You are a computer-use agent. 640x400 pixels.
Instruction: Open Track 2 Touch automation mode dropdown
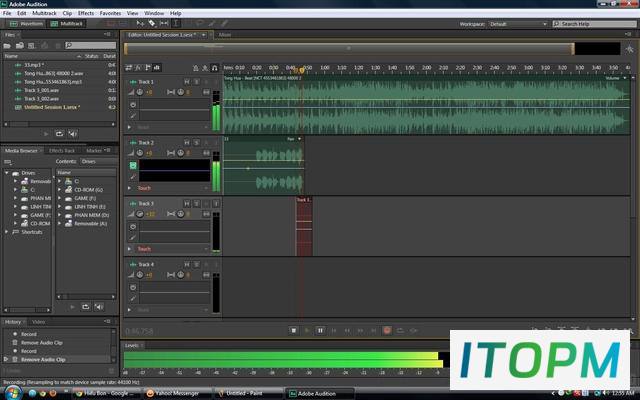tap(173, 188)
